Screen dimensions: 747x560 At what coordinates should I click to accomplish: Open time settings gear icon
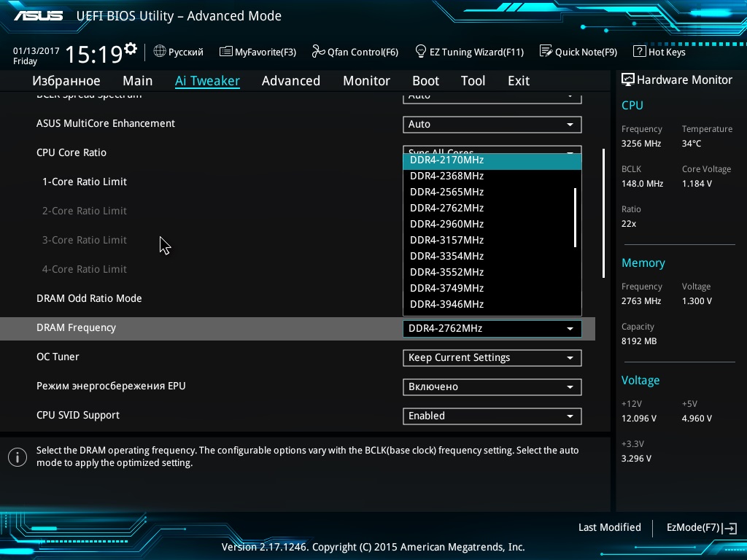pos(131,49)
